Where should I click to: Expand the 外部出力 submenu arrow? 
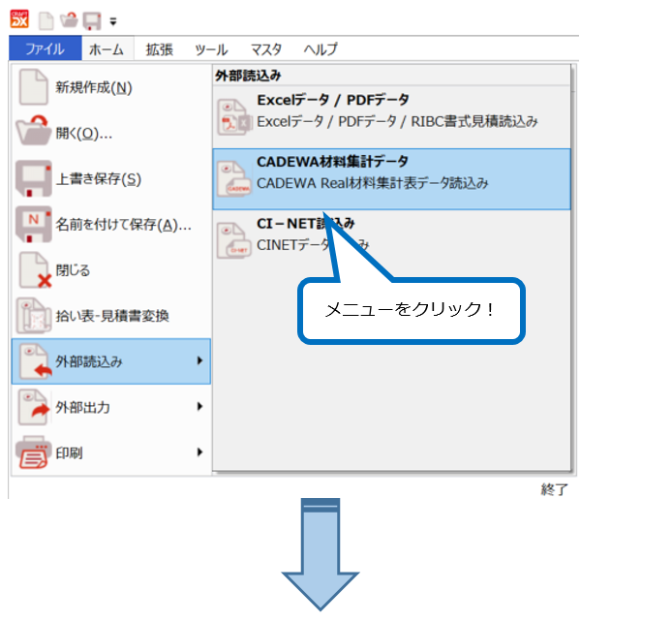199,407
